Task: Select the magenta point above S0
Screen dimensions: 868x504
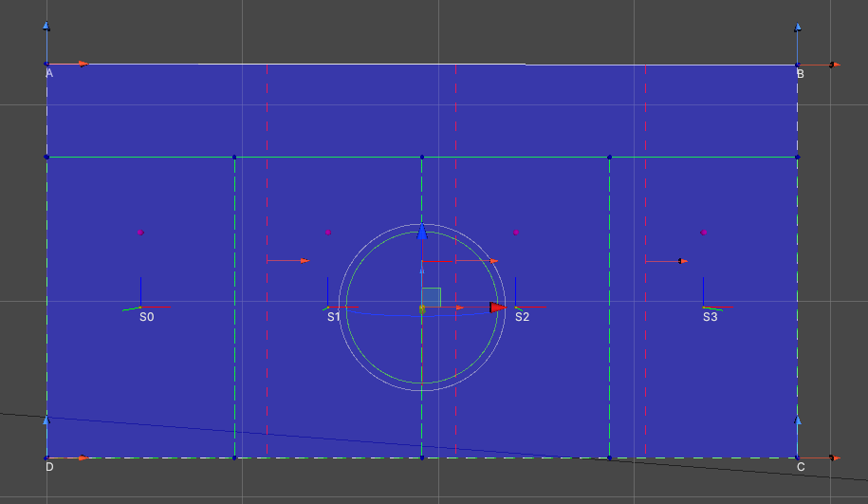Action: (x=140, y=232)
